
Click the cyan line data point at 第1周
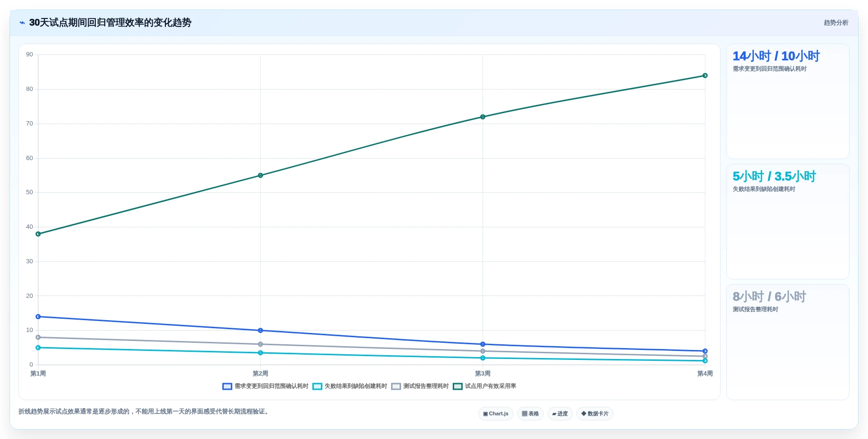click(x=38, y=348)
